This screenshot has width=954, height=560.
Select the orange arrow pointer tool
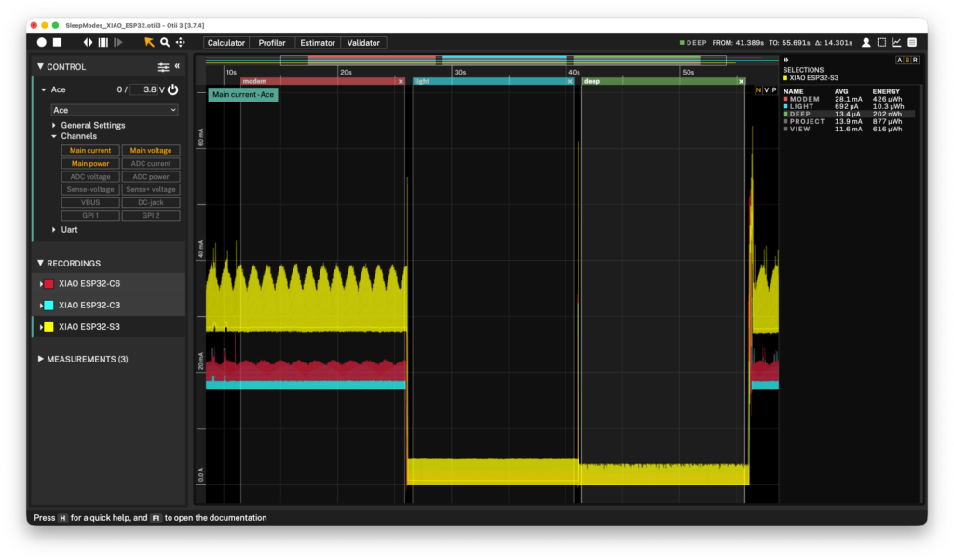149,42
